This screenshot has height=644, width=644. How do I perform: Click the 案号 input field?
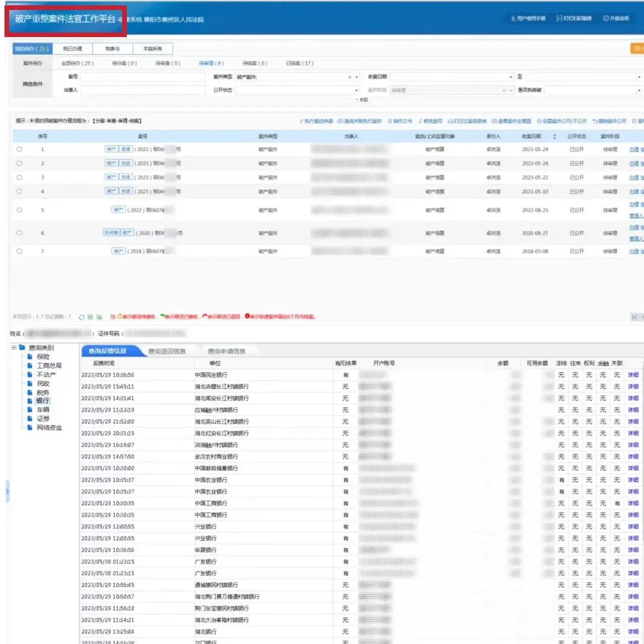click(x=143, y=77)
